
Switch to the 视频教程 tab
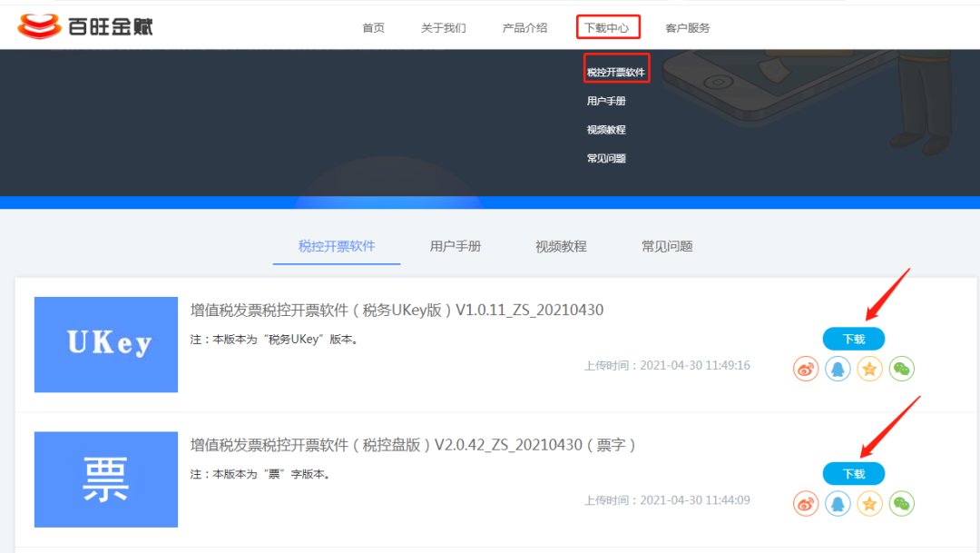(x=561, y=246)
